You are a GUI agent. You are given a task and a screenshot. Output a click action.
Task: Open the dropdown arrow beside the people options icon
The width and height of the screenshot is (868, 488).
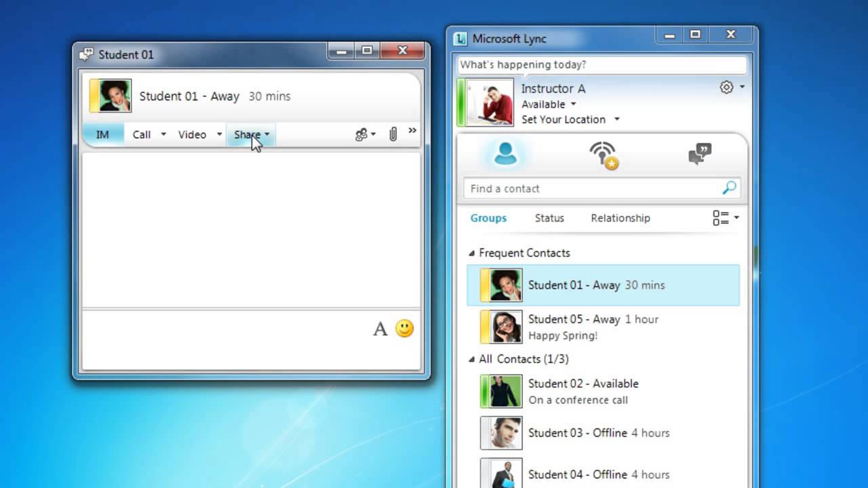(373, 134)
